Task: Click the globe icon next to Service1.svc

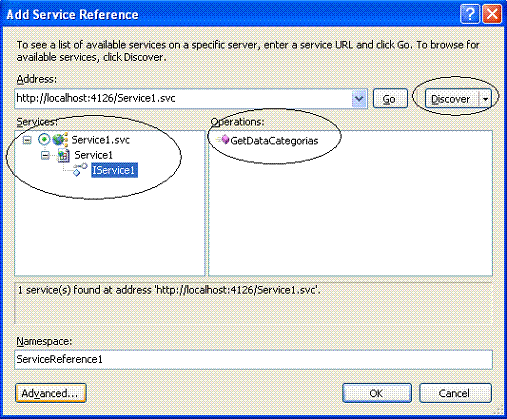Action: 60,139
